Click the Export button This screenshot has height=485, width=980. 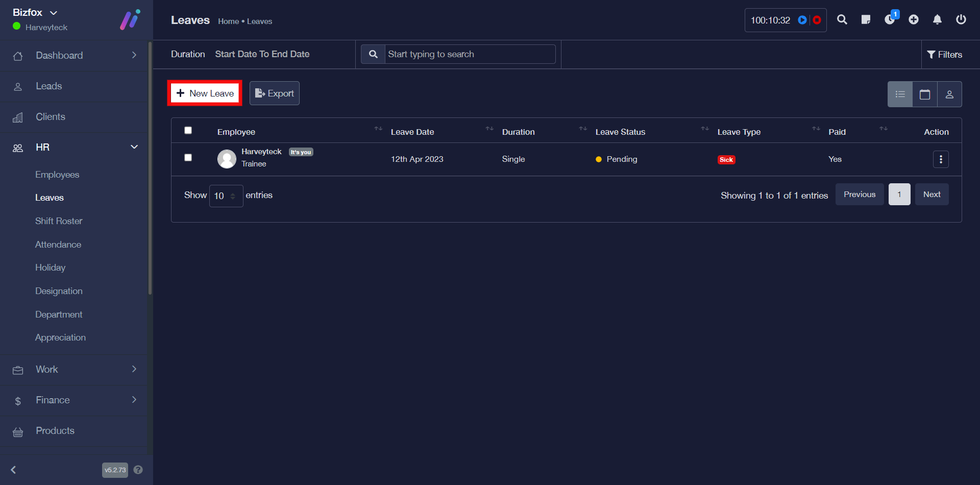(274, 93)
